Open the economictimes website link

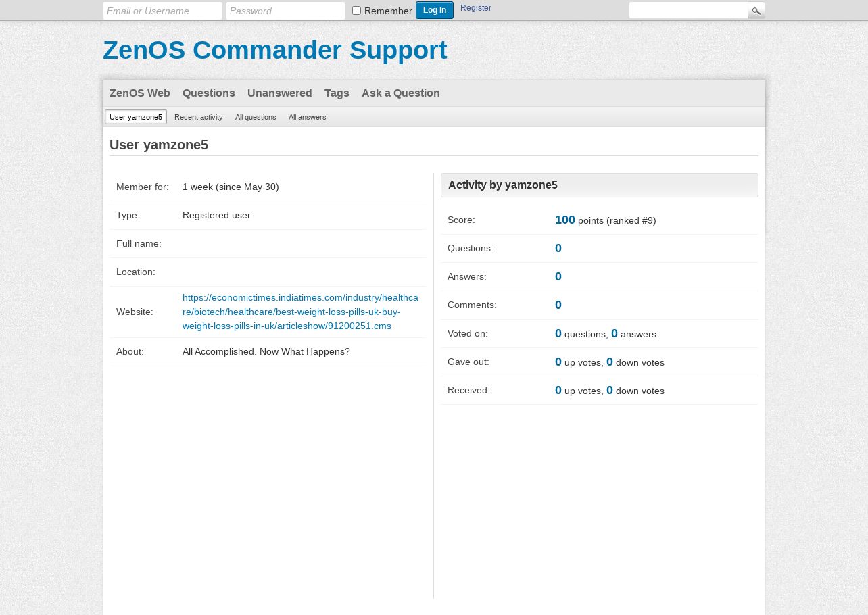tap(300, 312)
